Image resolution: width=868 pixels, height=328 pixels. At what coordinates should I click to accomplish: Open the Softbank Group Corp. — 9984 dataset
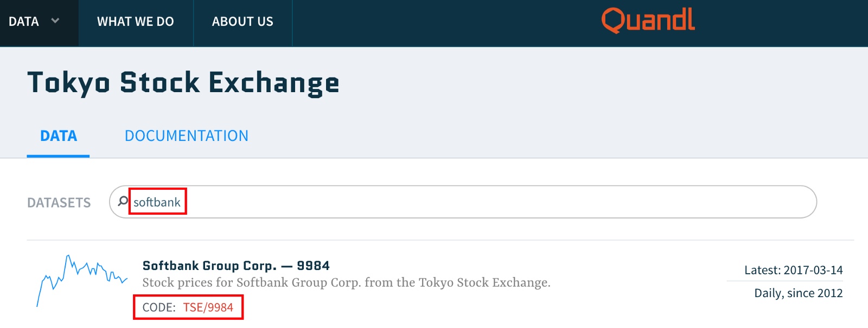tap(236, 265)
